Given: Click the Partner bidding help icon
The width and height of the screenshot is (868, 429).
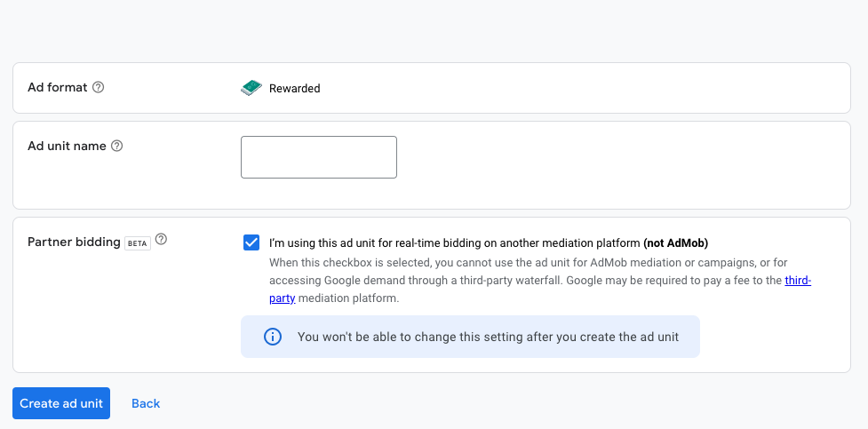Looking at the screenshot, I should [161, 240].
